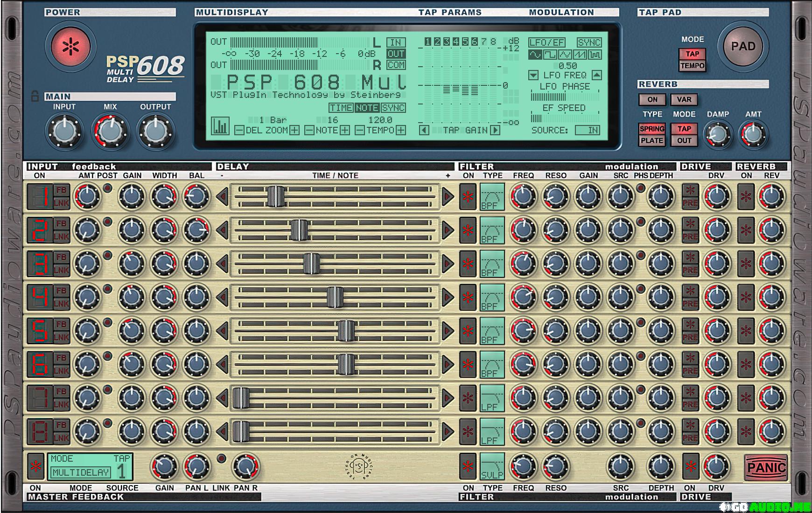Toggle tap 3 LNK link switch
This screenshot has height=513, width=812.
pos(61,270)
